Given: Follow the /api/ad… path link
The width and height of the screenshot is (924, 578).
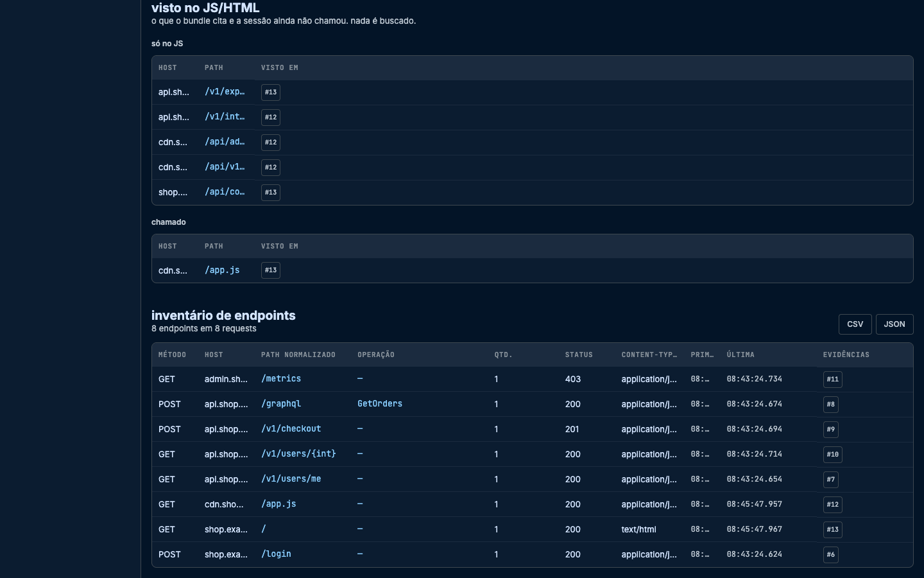Looking at the screenshot, I should tap(225, 142).
